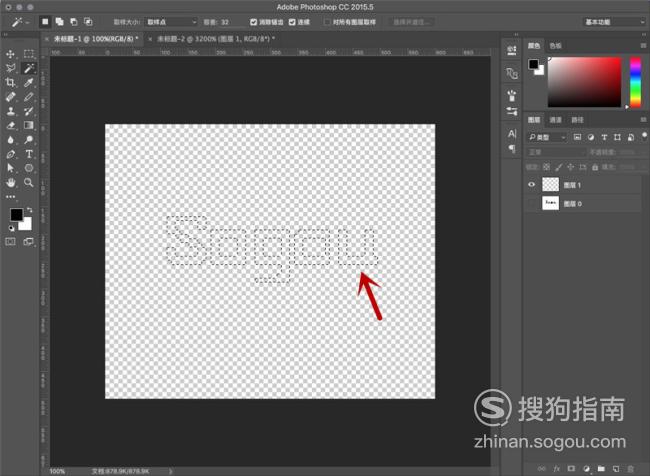Select the Rectangular Marquee tool
This screenshot has height=476, width=650.
tap(29, 54)
